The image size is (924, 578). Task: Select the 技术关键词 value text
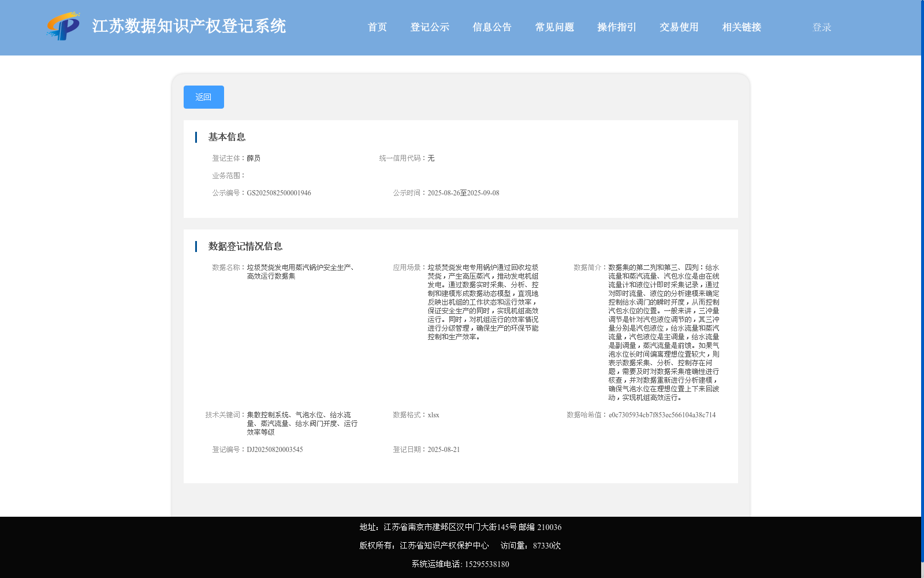click(302, 424)
